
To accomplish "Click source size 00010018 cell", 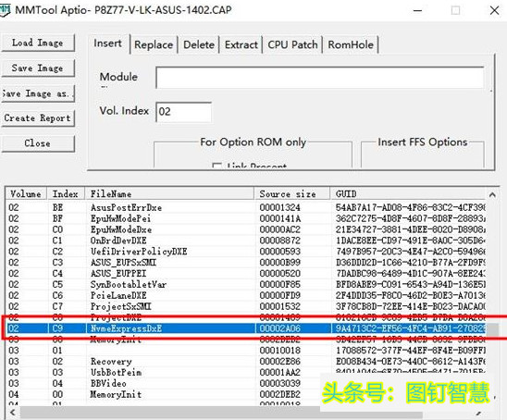I will click(x=280, y=351).
